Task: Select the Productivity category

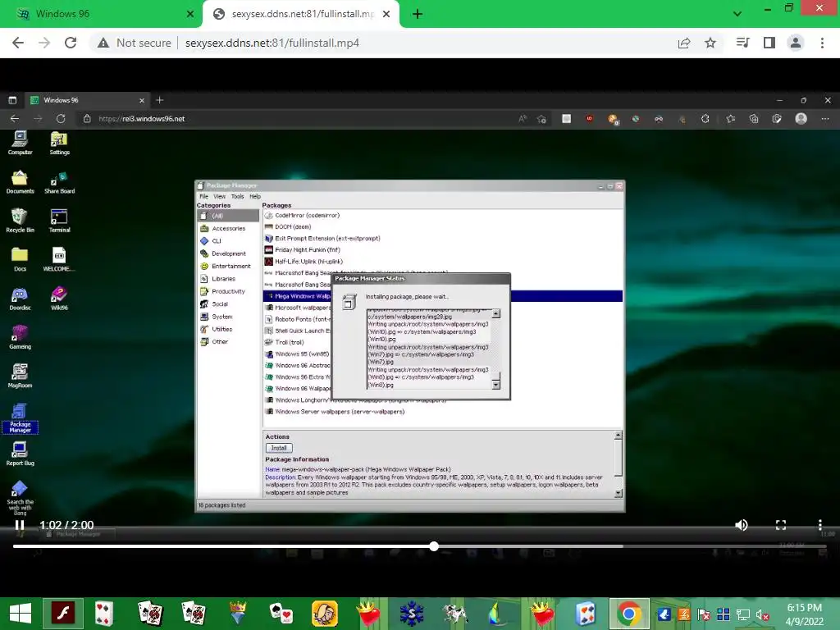Action: [228, 291]
